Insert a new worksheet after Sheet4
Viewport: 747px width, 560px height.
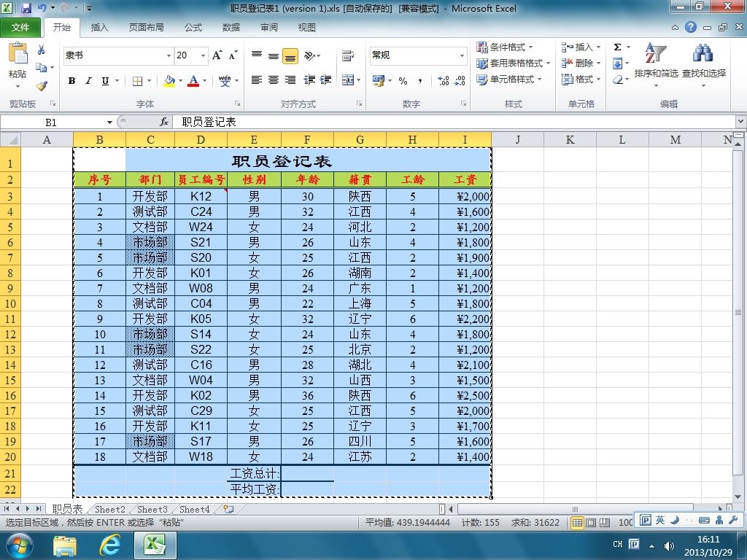pos(228,509)
